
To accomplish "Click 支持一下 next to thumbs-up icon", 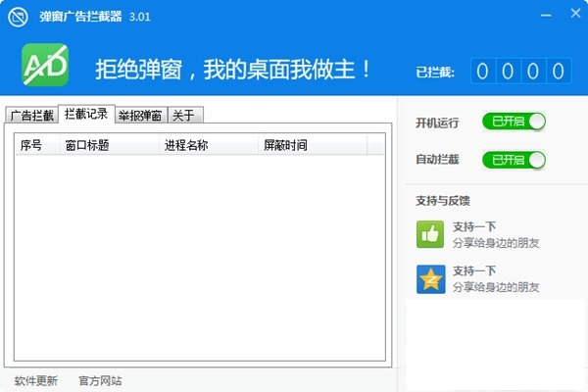I will [474, 226].
